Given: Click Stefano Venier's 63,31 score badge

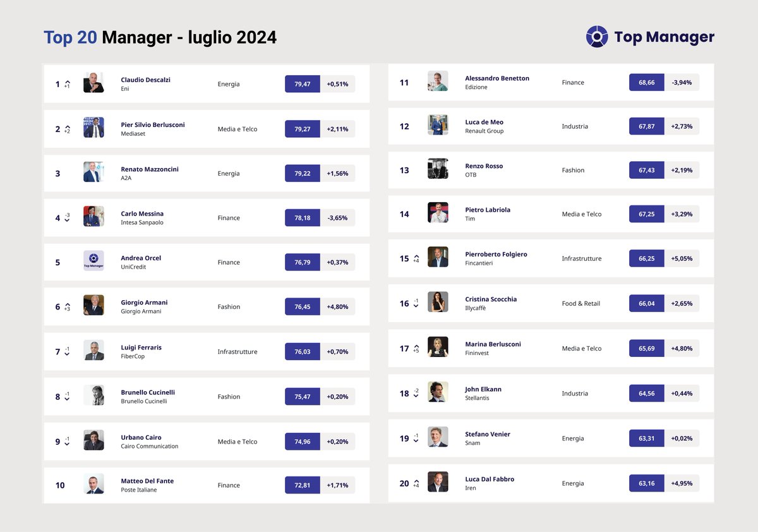Looking at the screenshot, I should pos(646,438).
